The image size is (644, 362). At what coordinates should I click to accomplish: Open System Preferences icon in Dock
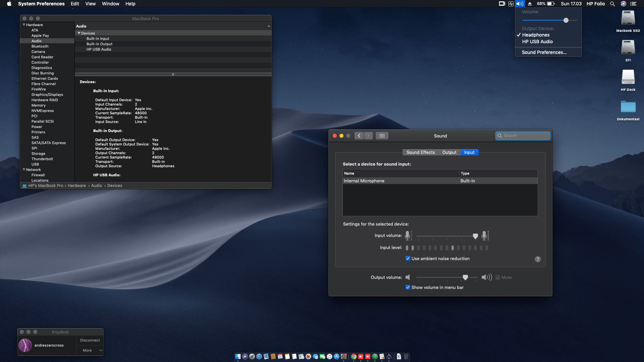coord(343,357)
